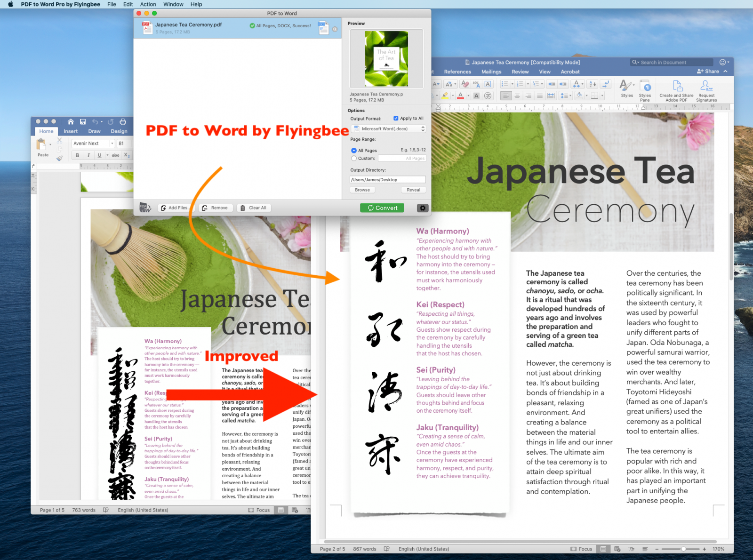Toggle Underline in left Word window
The height and width of the screenshot is (560, 753).
pyautogui.click(x=99, y=155)
